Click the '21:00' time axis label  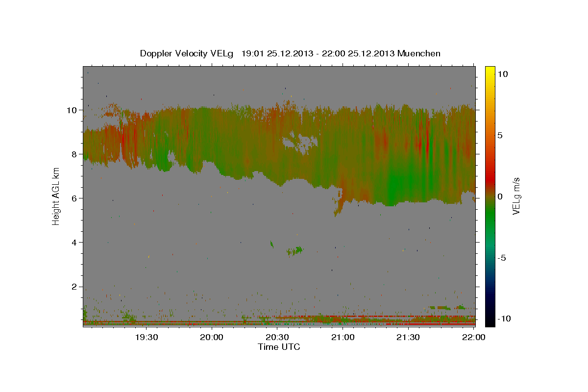343,337
